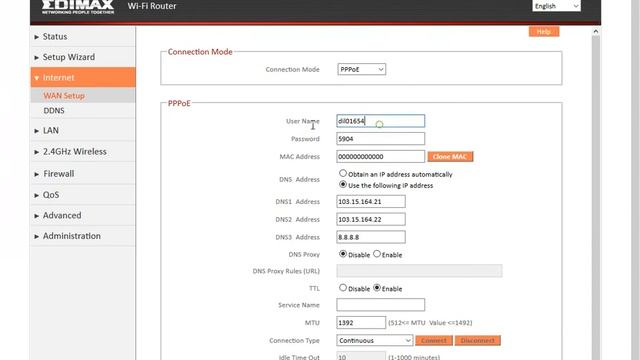Select Obtain an IP address automatically
Image resolution: width=640 pixels, height=360 pixels.
pyautogui.click(x=343, y=173)
